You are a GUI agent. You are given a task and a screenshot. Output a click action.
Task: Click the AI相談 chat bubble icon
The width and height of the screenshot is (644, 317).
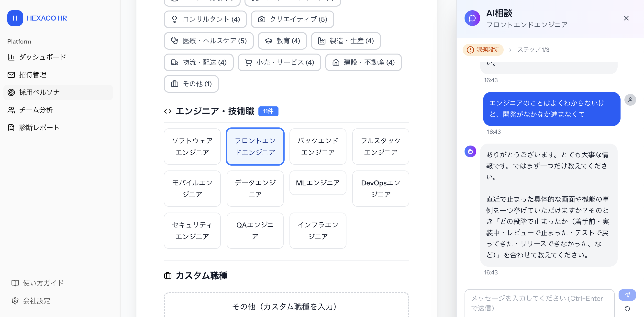tap(473, 18)
